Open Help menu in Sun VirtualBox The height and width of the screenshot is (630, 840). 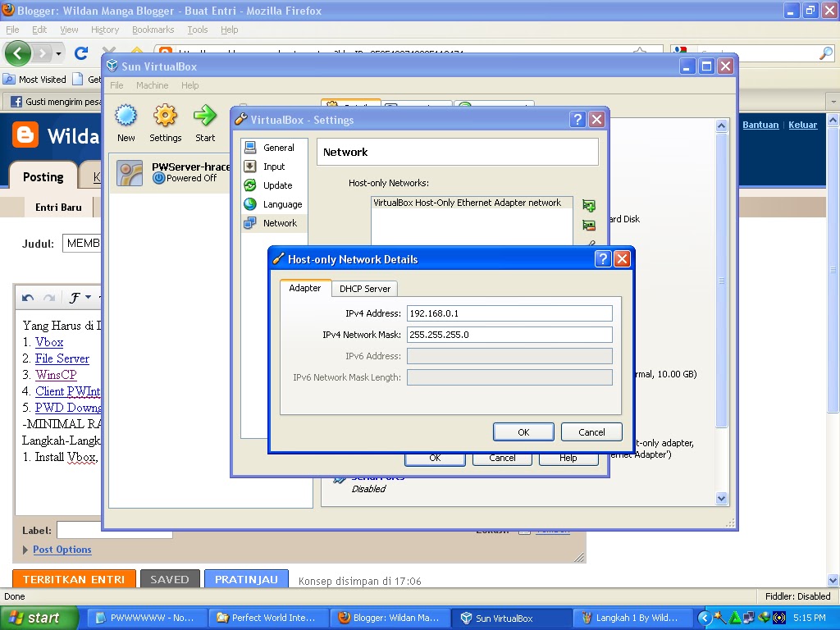189,85
